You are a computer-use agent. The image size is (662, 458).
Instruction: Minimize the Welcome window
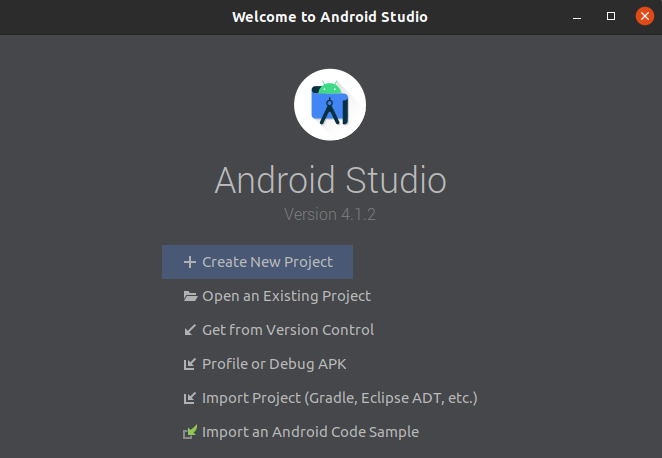(x=577, y=17)
